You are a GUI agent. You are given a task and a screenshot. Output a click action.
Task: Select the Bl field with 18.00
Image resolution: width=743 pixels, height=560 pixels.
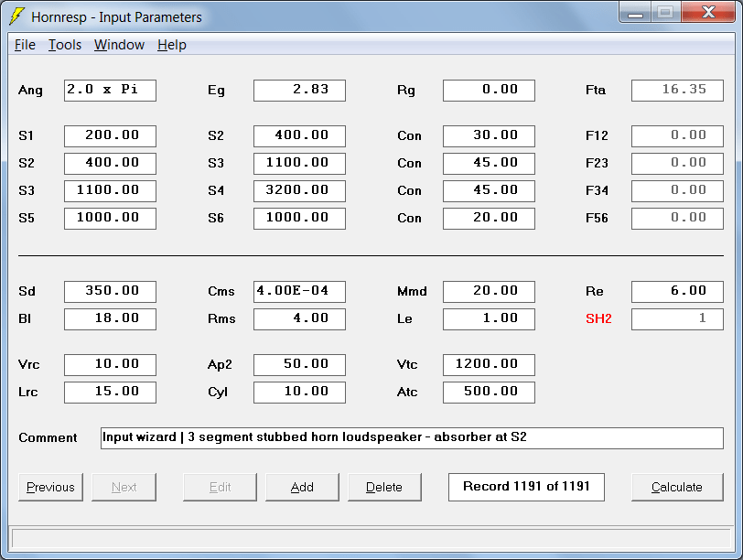(x=110, y=318)
